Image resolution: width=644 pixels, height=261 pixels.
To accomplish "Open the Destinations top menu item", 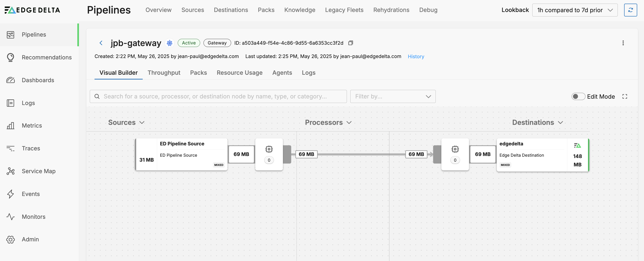I will 231,10.
